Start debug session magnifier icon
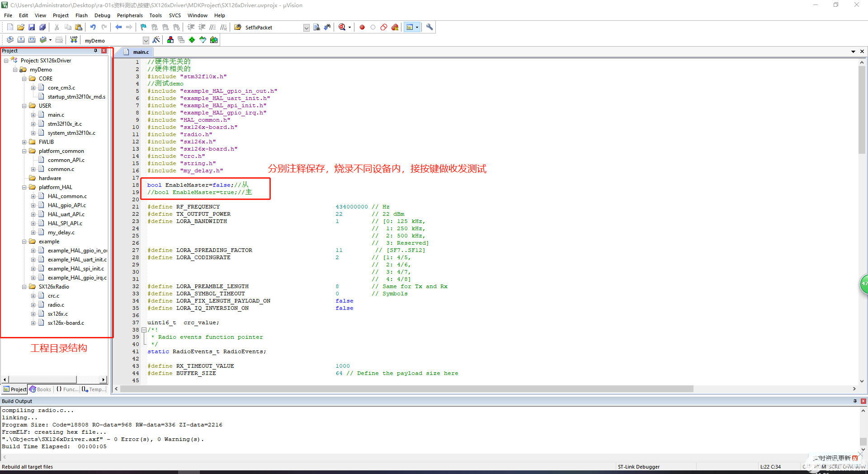This screenshot has height=474, width=868. [342, 27]
